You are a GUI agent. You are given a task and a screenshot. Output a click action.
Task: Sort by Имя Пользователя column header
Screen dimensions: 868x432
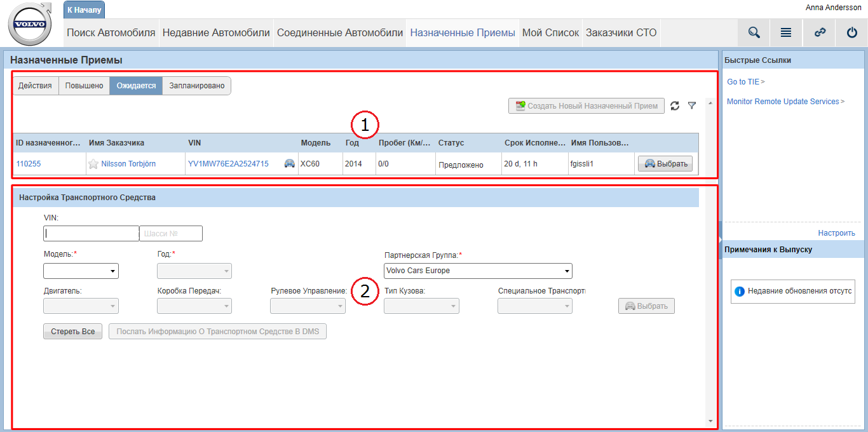(600, 143)
